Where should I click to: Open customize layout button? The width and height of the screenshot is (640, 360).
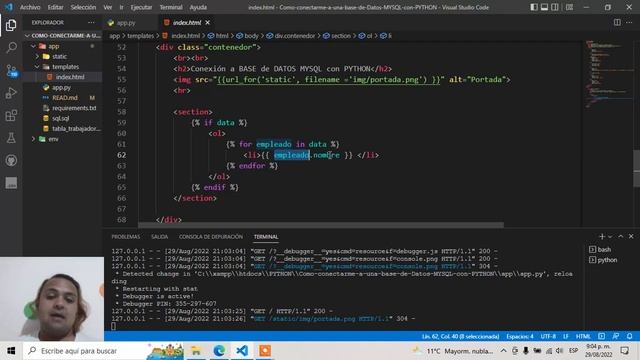coord(569,7)
